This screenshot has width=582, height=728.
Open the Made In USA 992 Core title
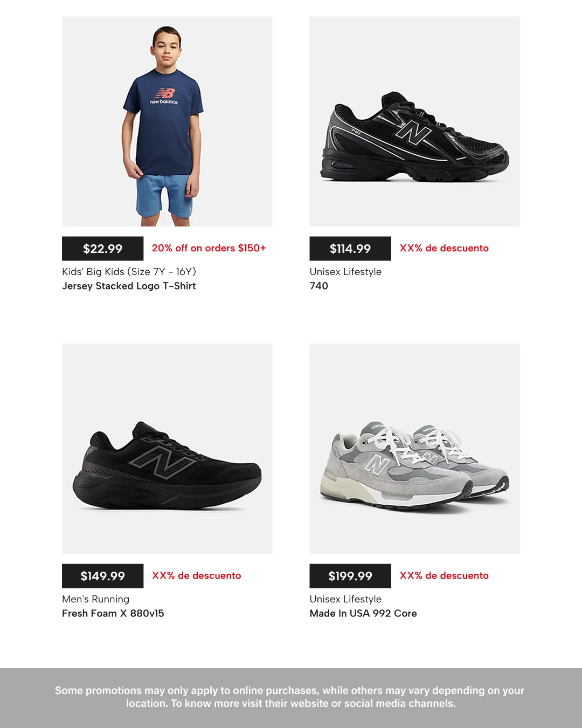click(363, 613)
